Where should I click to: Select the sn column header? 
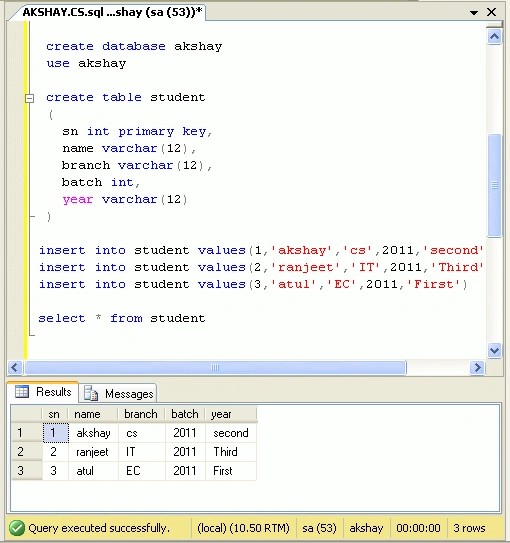pyautogui.click(x=55, y=414)
